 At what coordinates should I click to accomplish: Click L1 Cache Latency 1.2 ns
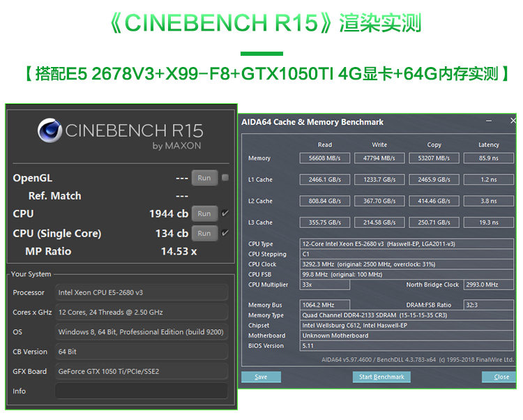pyautogui.click(x=489, y=179)
